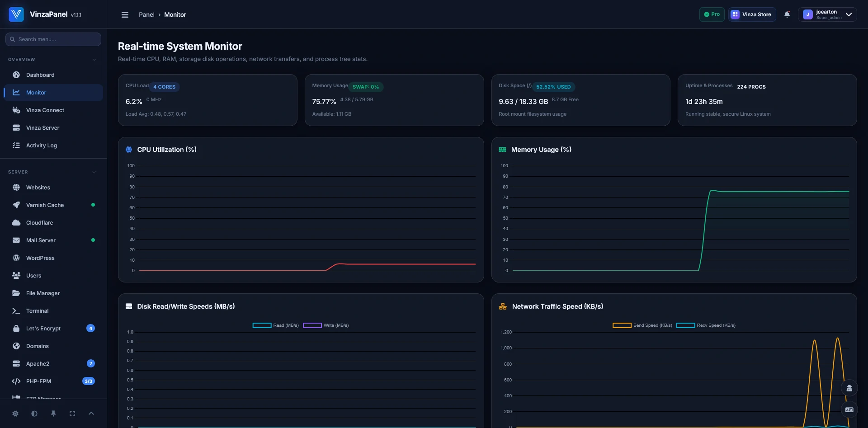The image size is (868, 428).
Task: Open the settings gear in sidebar footer
Action: pyautogui.click(x=15, y=414)
